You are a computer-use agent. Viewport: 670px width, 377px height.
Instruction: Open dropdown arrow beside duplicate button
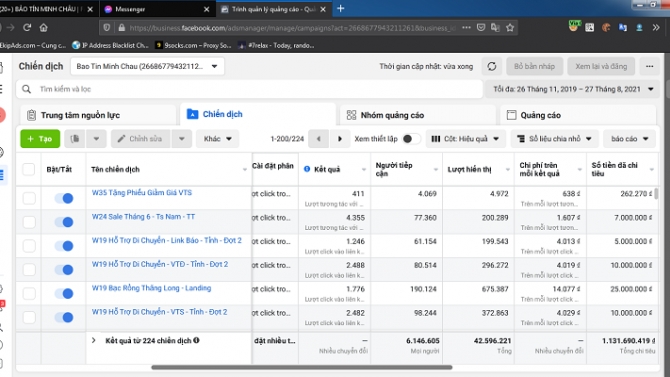pyautogui.click(x=96, y=138)
